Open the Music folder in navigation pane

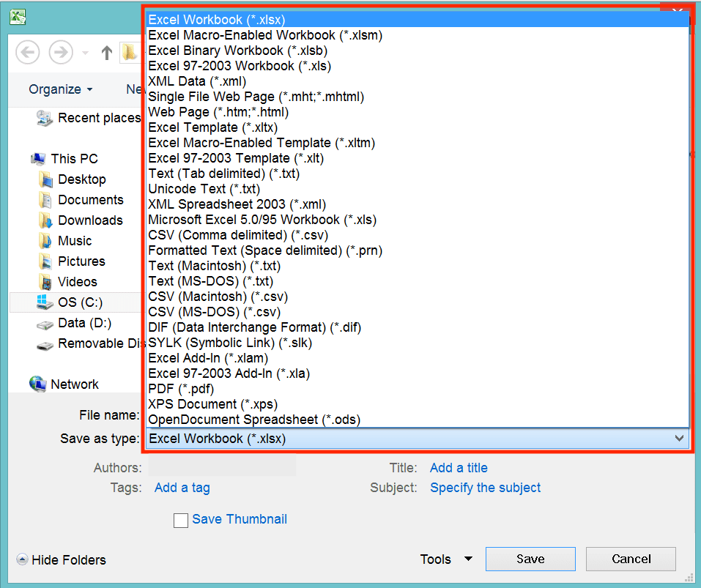pos(65,241)
